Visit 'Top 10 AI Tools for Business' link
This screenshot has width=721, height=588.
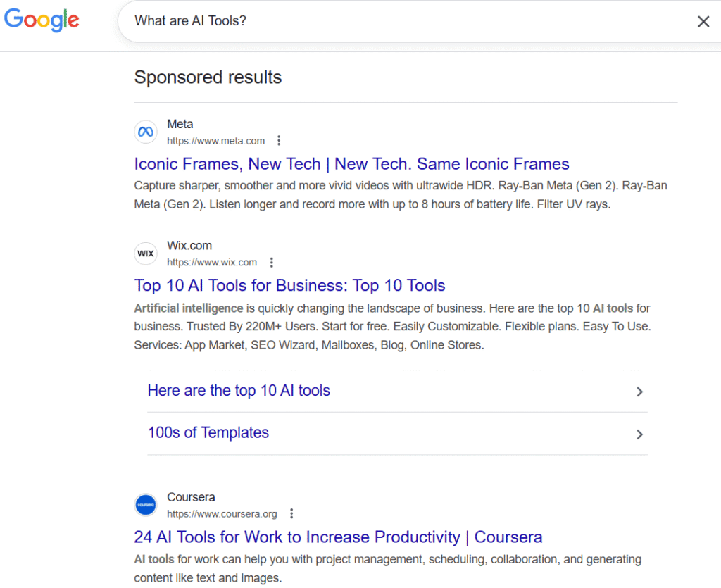[x=289, y=285]
